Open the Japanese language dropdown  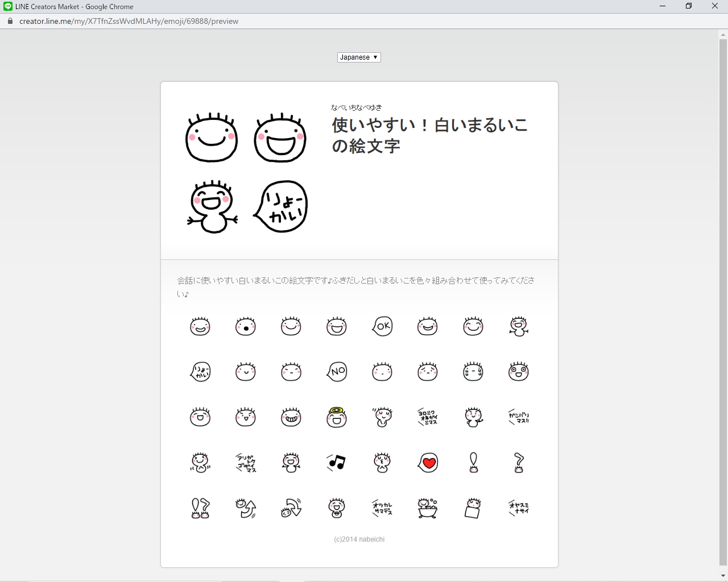[x=359, y=57]
